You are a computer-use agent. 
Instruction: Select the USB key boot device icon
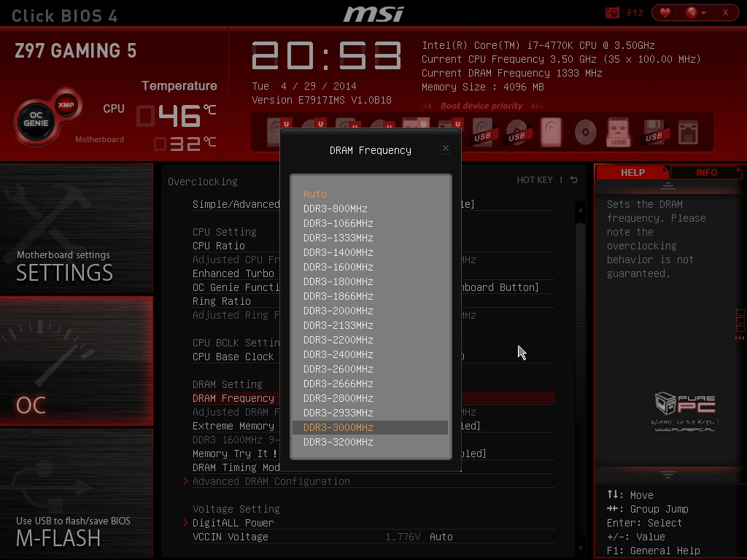tap(619, 132)
